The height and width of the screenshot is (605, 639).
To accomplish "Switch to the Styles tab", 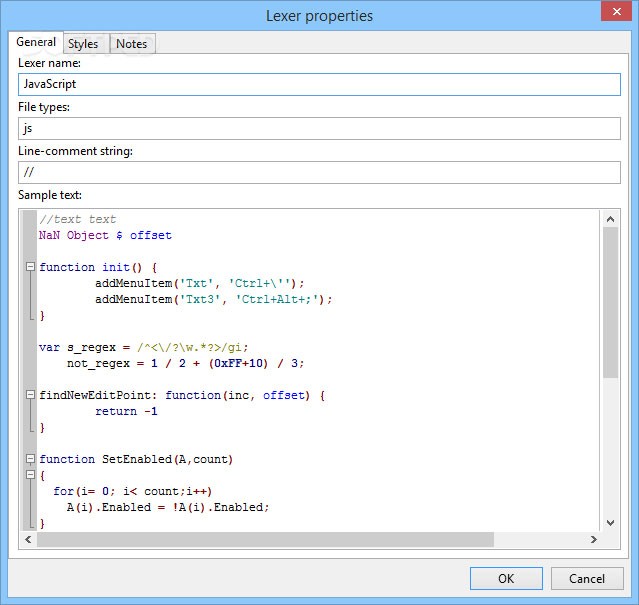I will (x=83, y=43).
